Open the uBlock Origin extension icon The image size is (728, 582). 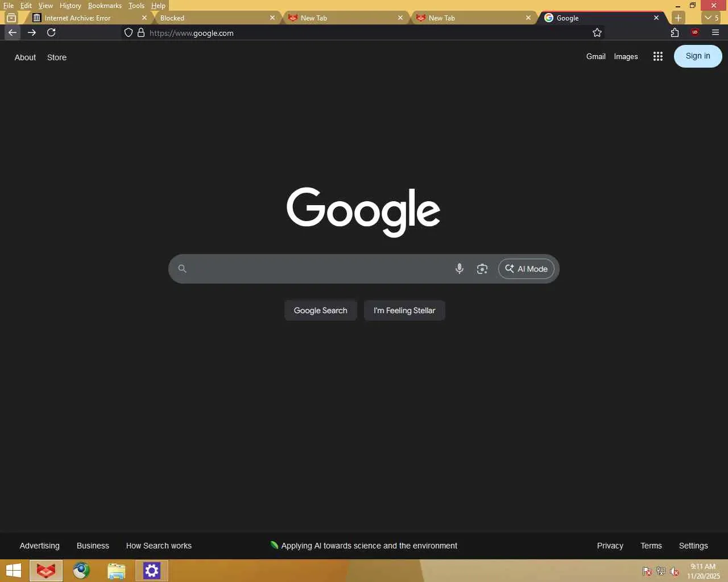coord(695,32)
